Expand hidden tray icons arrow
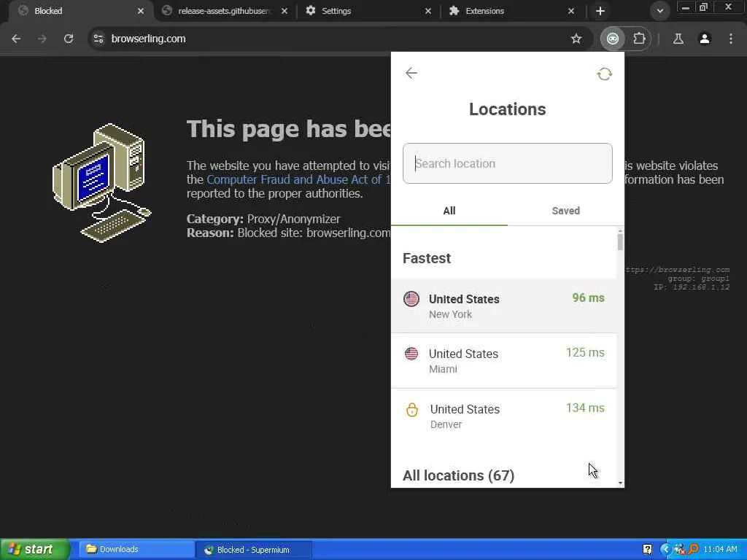747x560 pixels. click(x=665, y=550)
